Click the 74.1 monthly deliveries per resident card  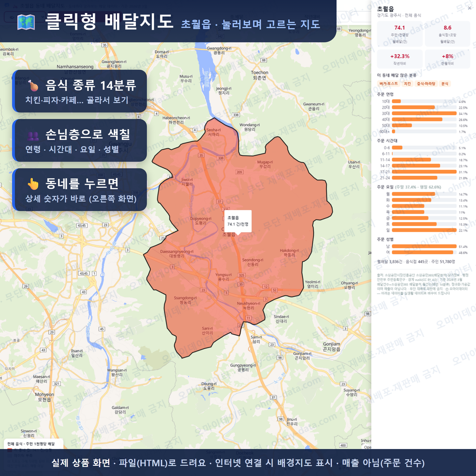(399, 34)
